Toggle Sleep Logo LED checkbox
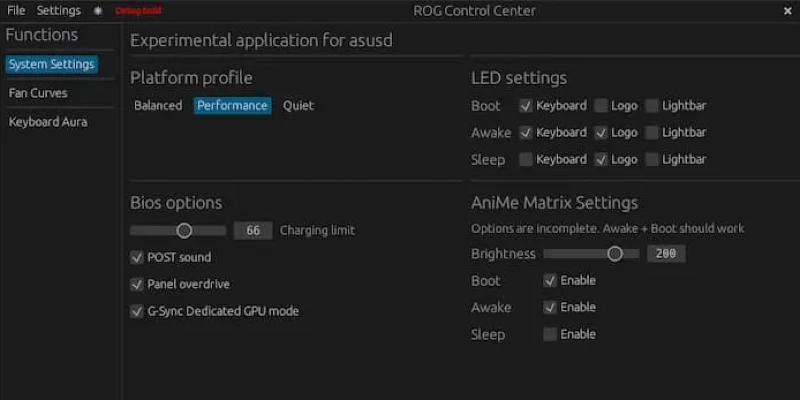The height and width of the screenshot is (400, 800). coord(601,160)
